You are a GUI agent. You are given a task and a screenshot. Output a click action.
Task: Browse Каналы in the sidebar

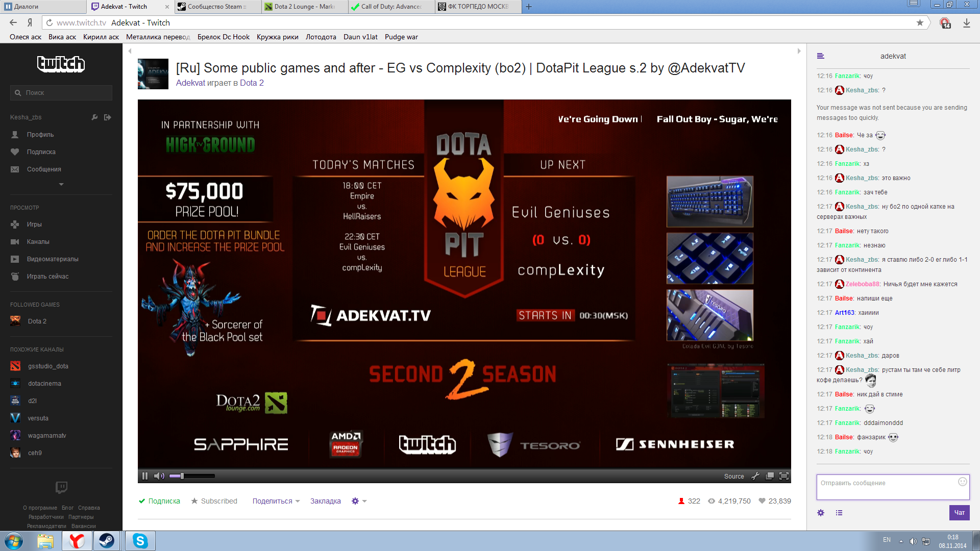38,242
